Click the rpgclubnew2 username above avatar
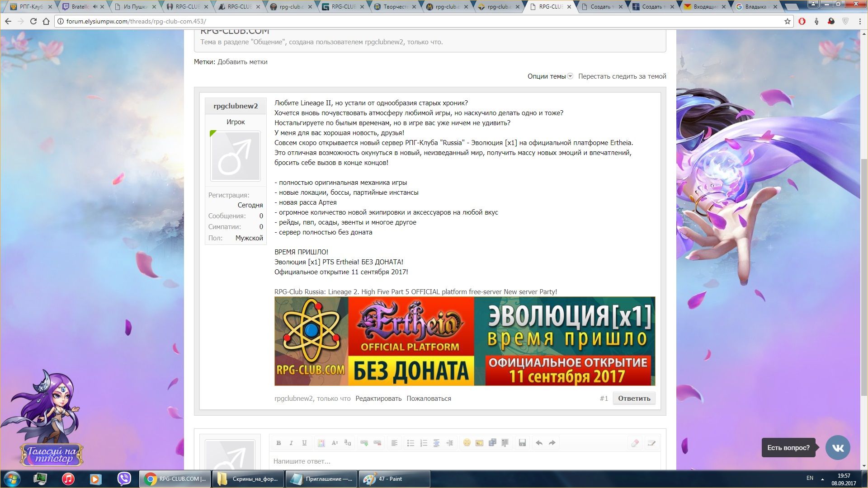The image size is (868, 488). pos(236,106)
